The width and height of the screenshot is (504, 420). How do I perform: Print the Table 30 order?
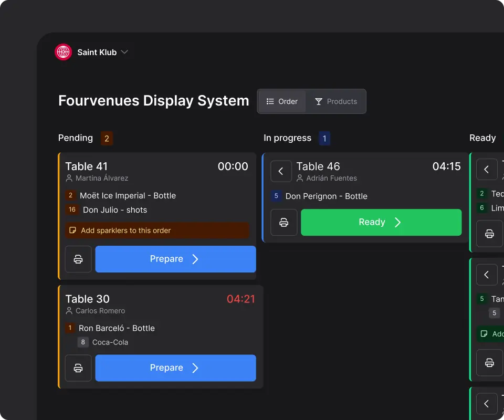(x=78, y=368)
